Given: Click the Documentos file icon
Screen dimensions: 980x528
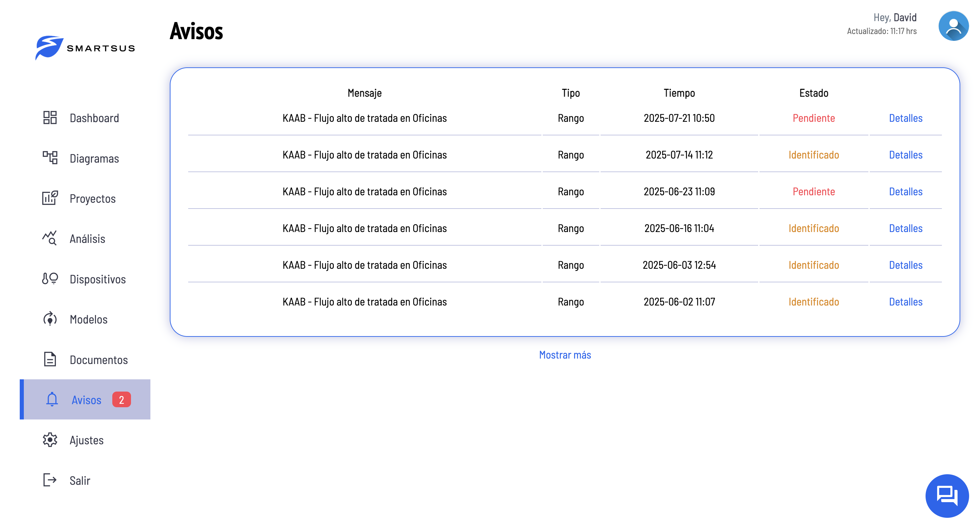Looking at the screenshot, I should point(50,360).
